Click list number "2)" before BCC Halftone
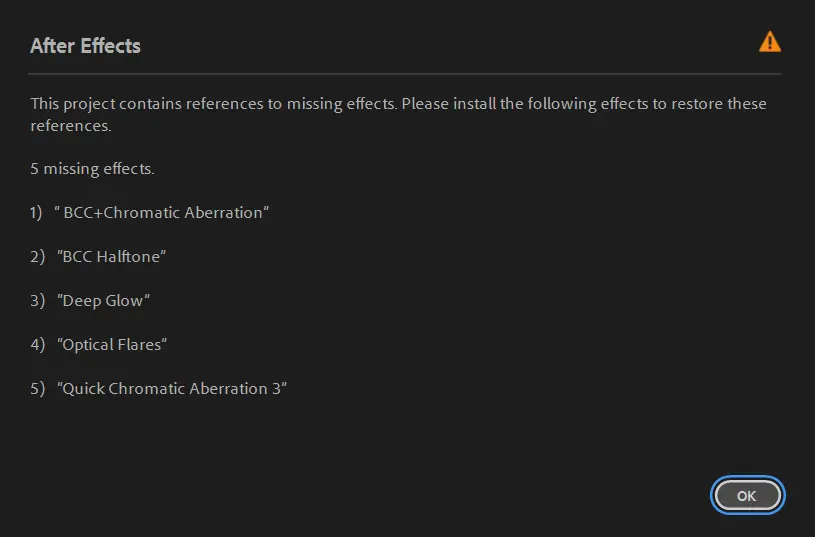Image resolution: width=815 pixels, height=537 pixels. click(37, 257)
